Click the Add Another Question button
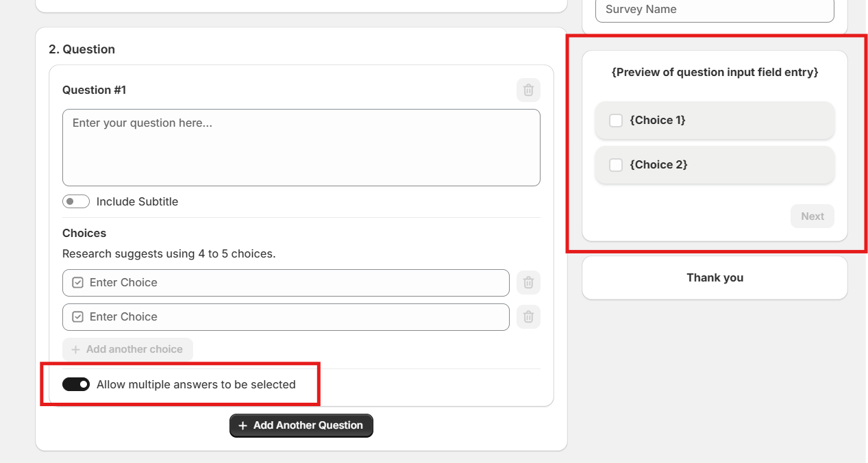Viewport: 868px width, 463px height. [x=301, y=425]
